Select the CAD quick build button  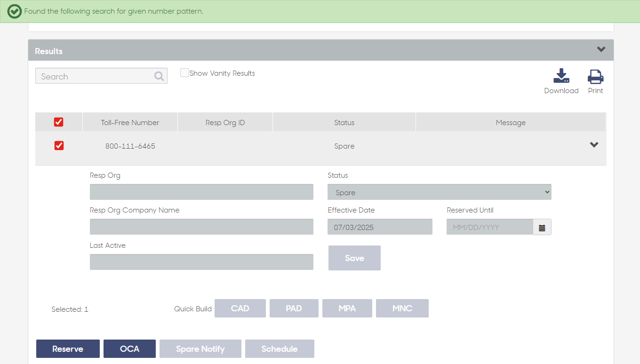240,309
